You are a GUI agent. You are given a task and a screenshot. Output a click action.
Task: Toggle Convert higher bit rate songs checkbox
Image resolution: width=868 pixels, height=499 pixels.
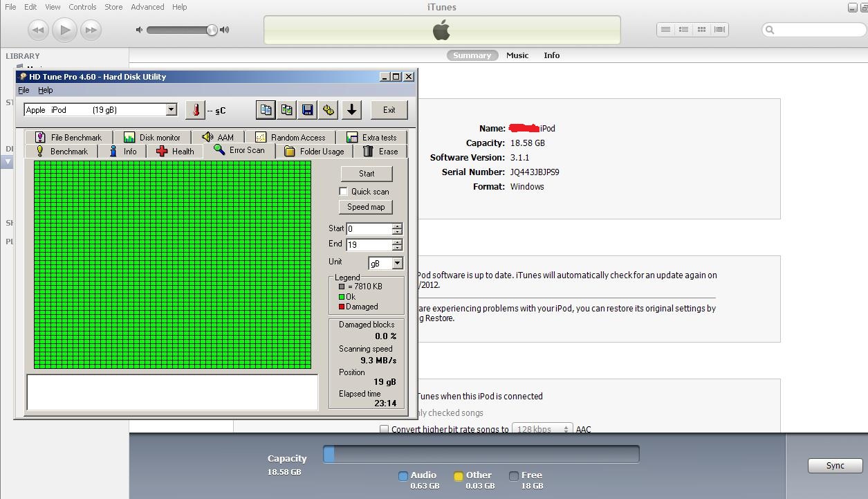[x=385, y=429]
